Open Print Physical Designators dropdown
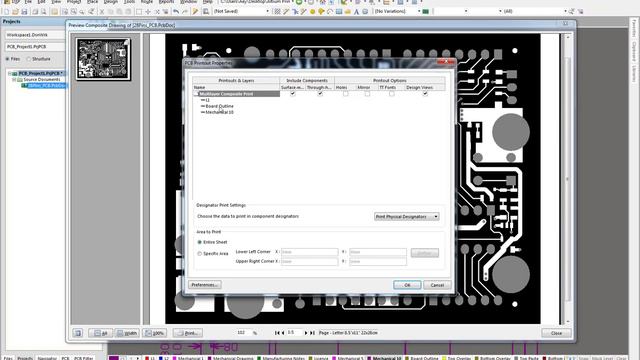Screen dimensions: 640x360 pyautogui.click(x=407, y=217)
